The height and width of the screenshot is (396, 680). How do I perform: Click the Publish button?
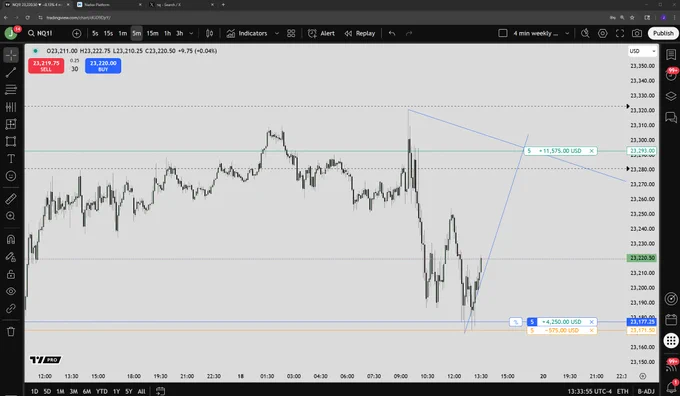(x=663, y=33)
